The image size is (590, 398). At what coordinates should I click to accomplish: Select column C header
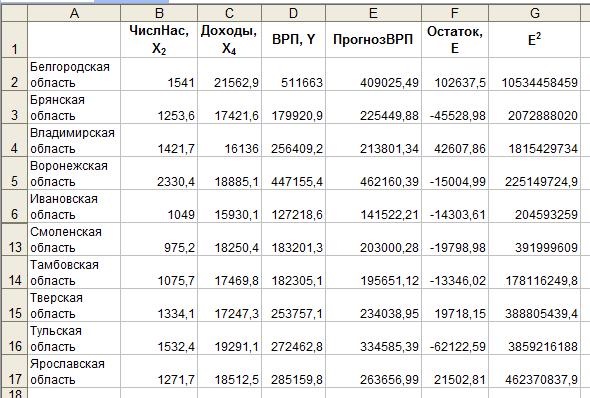[x=230, y=13]
